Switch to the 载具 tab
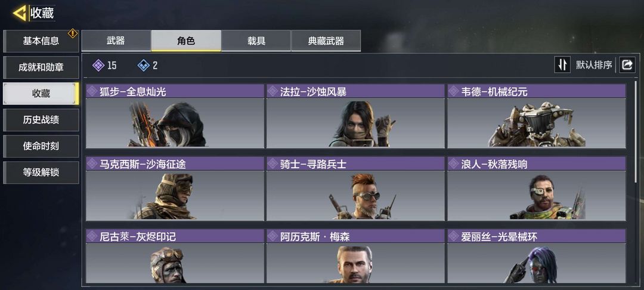 [256, 41]
